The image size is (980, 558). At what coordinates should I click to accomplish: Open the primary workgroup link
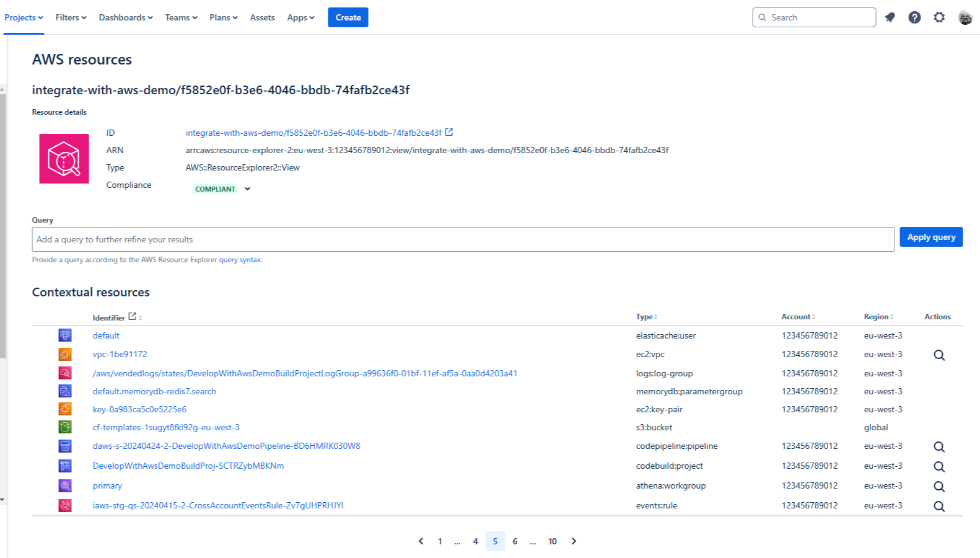click(107, 485)
